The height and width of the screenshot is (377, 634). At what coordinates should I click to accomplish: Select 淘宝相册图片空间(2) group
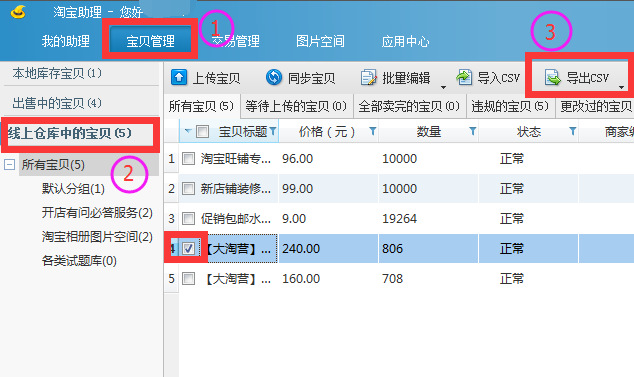click(97, 237)
